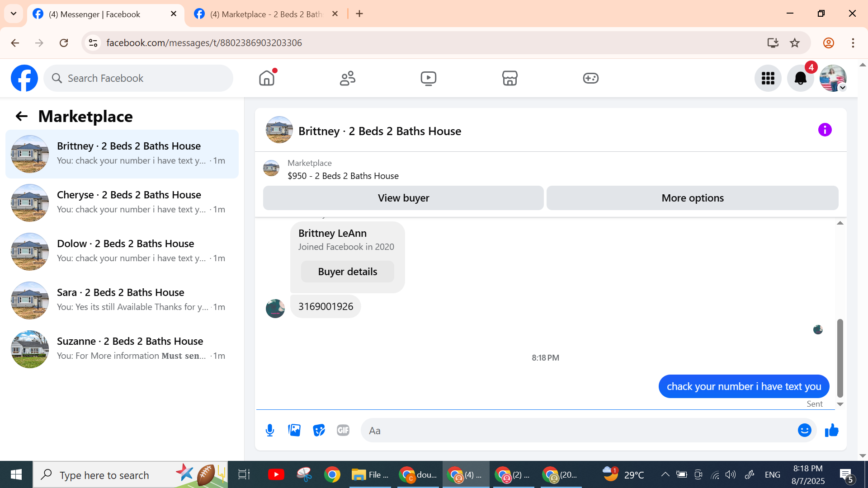Click the View buyer button
Image resolution: width=868 pixels, height=488 pixels.
pyautogui.click(x=403, y=198)
